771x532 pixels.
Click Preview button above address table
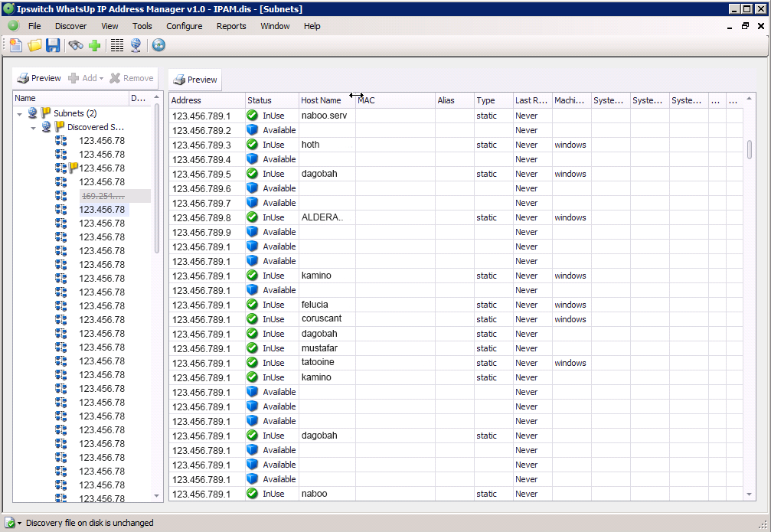[195, 80]
